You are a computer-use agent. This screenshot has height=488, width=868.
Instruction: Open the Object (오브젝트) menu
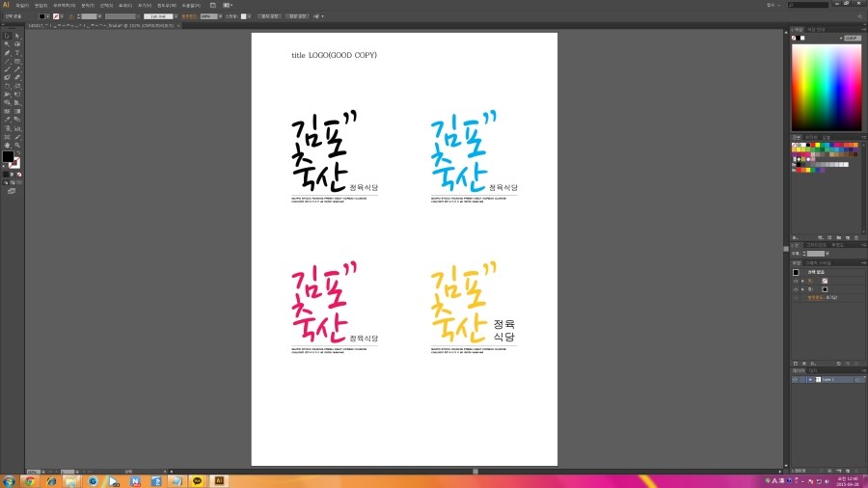tap(65, 6)
